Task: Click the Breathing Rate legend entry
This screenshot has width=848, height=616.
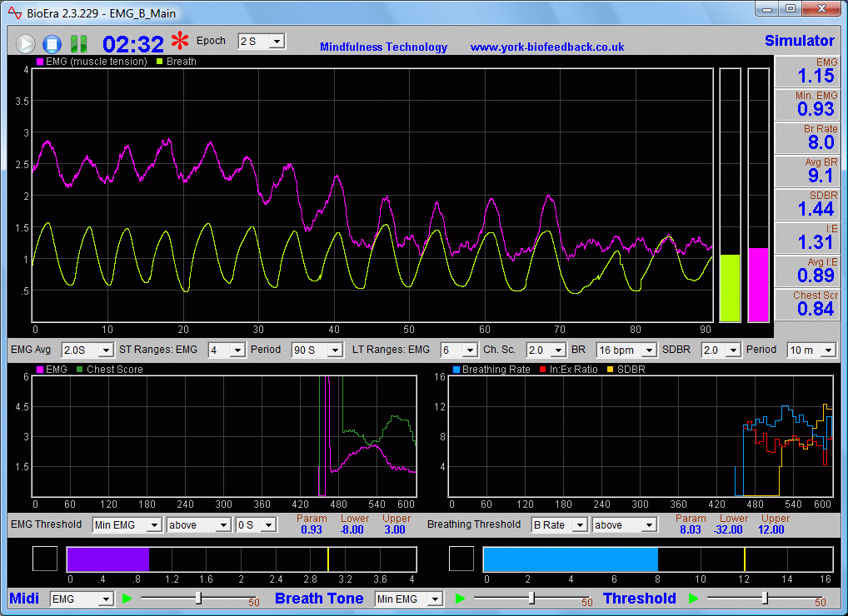Action: [491, 370]
